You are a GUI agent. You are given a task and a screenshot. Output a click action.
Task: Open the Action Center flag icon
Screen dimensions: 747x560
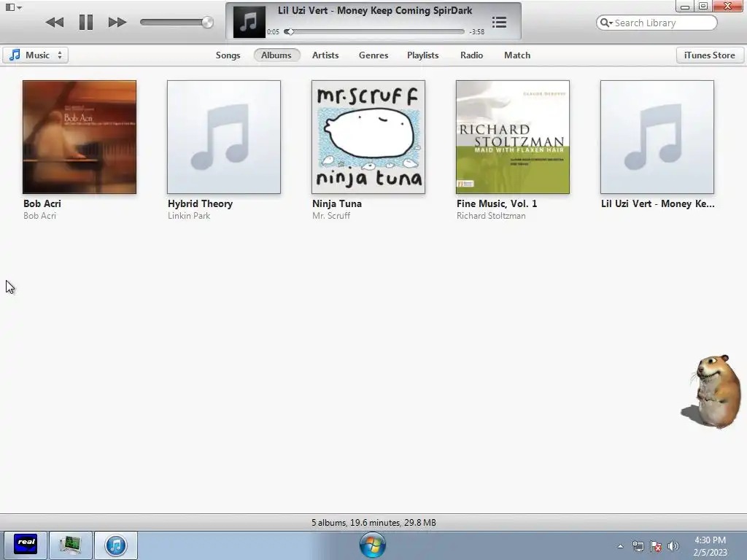656,546
